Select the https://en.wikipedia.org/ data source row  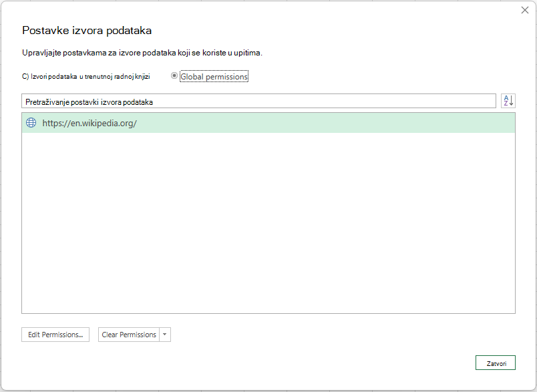click(x=268, y=123)
